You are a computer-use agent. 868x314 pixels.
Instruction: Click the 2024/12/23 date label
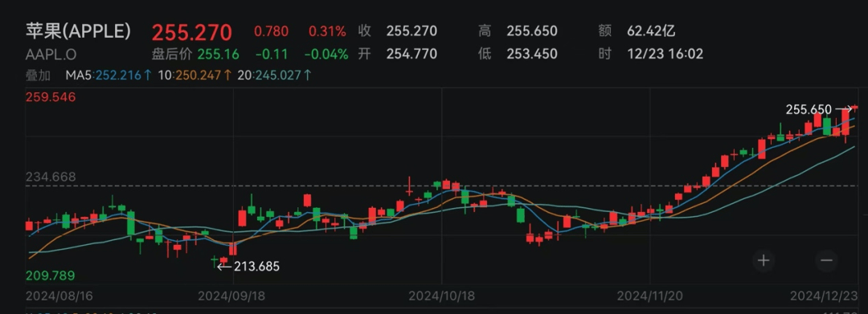[824, 296]
